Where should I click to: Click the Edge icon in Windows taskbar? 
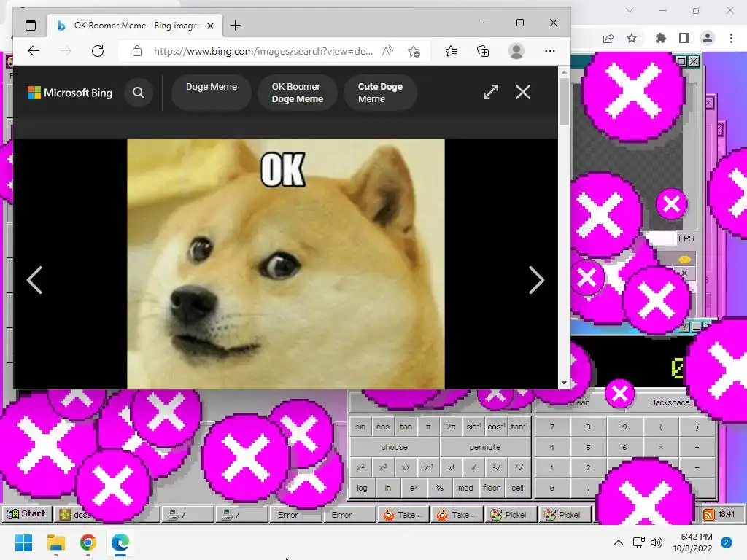[120, 542]
